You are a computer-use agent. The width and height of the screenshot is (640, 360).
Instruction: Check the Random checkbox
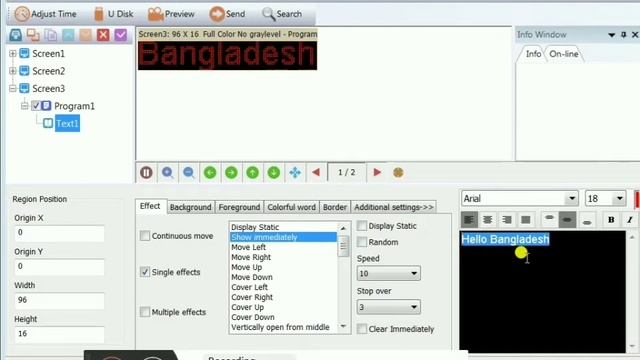362,242
